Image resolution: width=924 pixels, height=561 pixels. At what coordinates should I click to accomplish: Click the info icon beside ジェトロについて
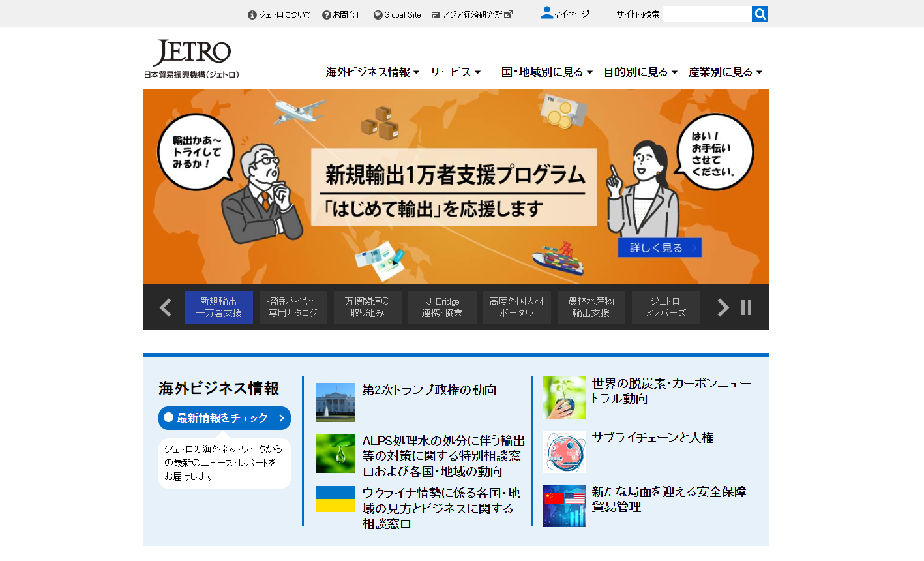coord(252,14)
